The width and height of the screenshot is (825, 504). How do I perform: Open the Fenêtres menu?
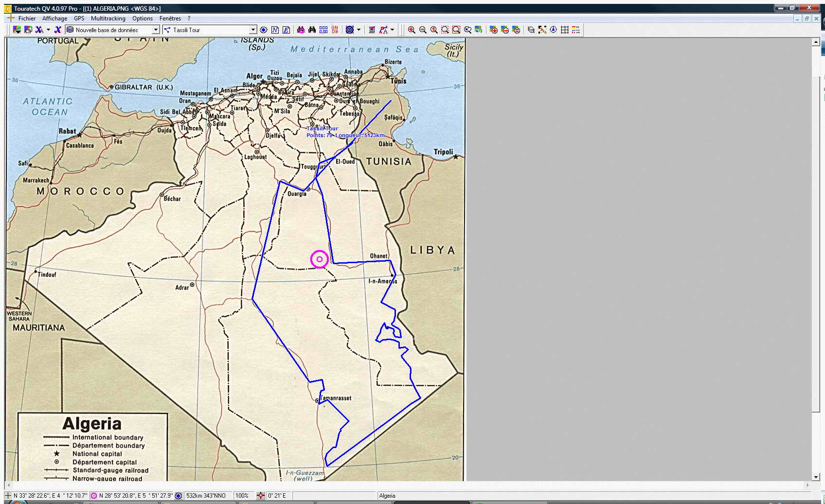(x=170, y=18)
